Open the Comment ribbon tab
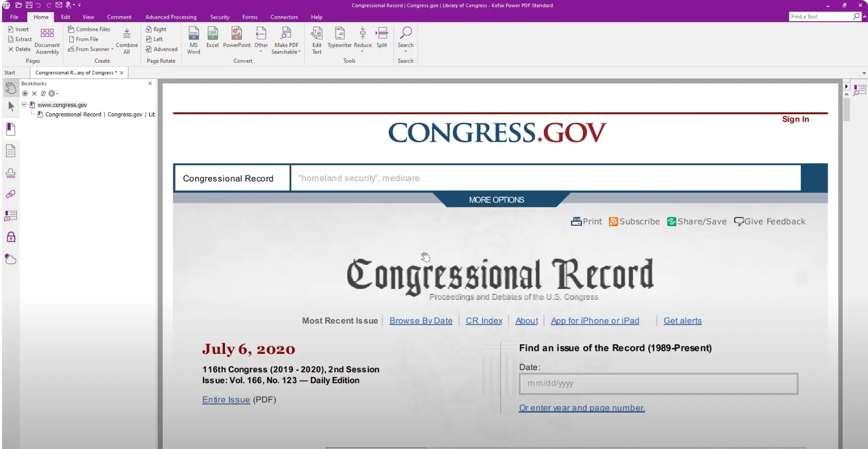Screen dimensions: 868x449 119,17
